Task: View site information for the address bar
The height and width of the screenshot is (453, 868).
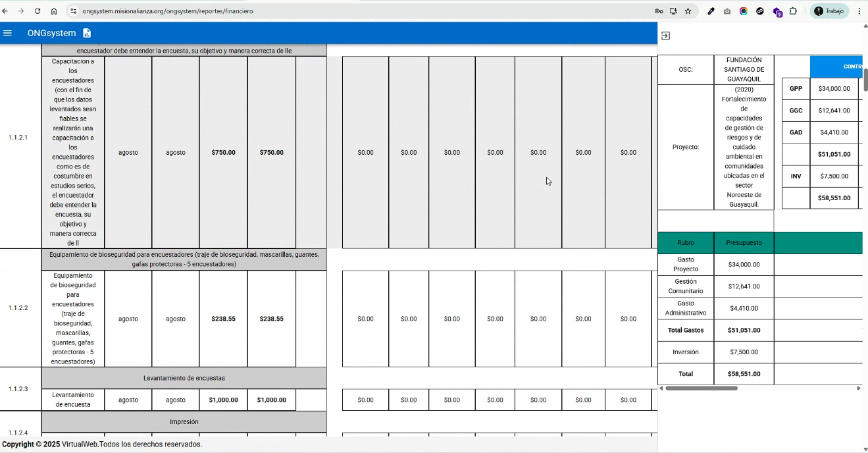Action: [x=73, y=11]
